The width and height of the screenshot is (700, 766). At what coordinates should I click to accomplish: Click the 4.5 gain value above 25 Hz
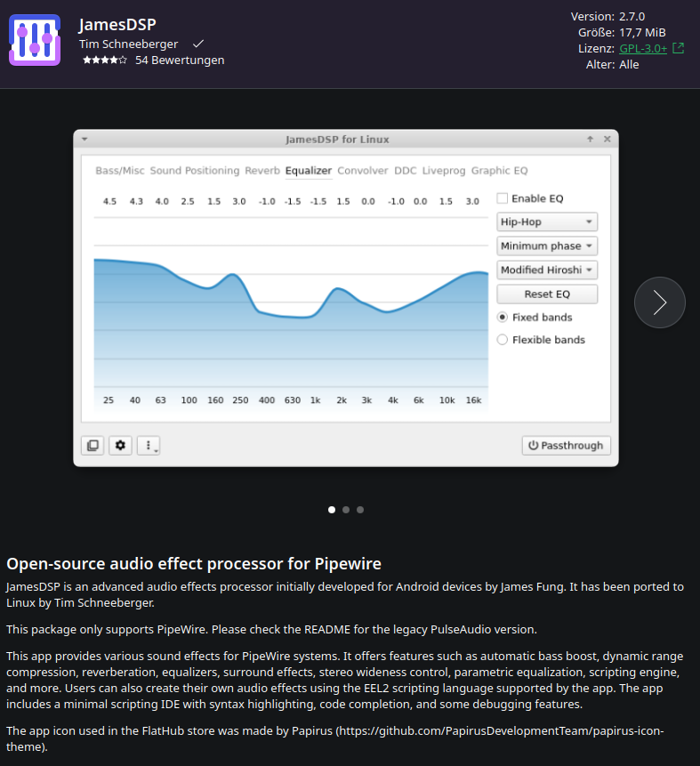click(109, 201)
